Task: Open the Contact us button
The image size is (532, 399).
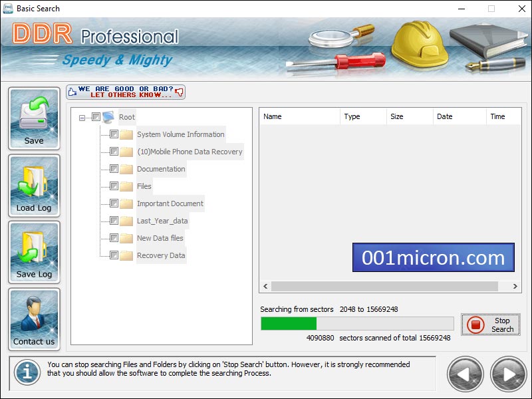Action: click(x=34, y=319)
